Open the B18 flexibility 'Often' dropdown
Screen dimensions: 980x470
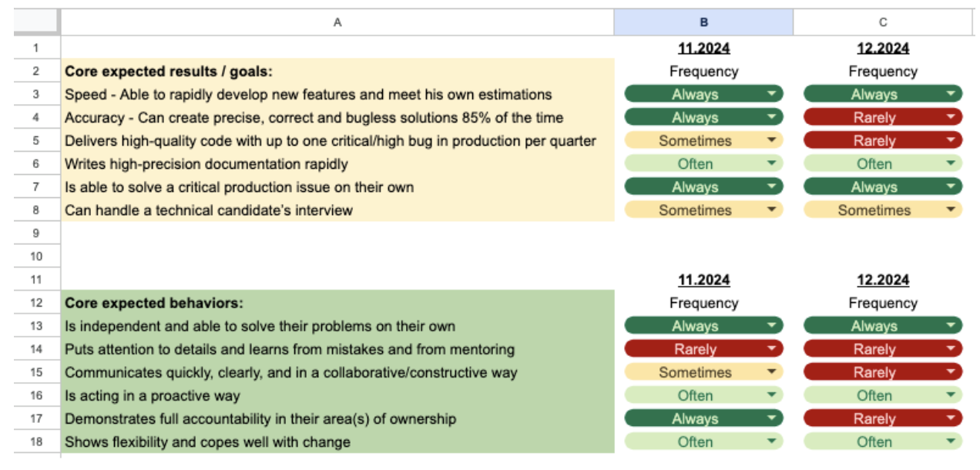click(703, 441)
